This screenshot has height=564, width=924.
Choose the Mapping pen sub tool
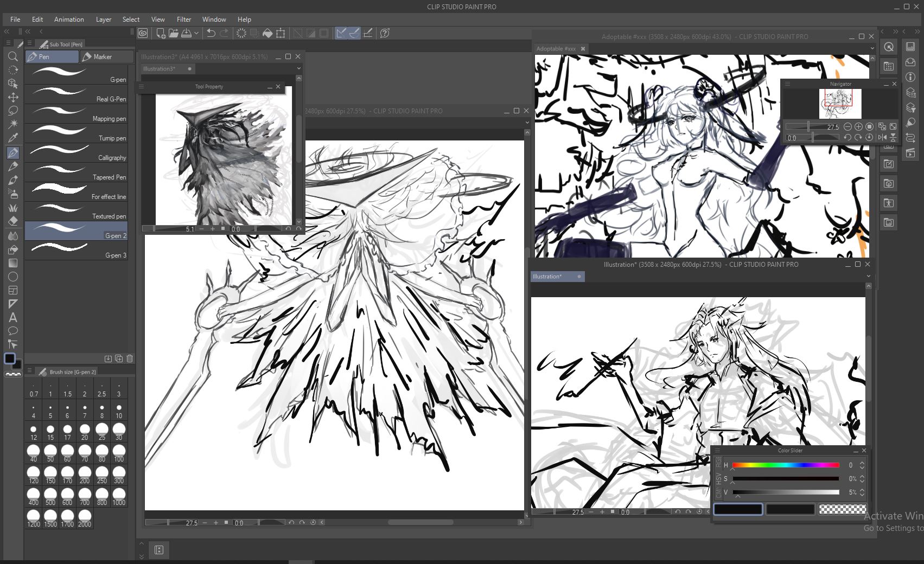pos(77,114)
